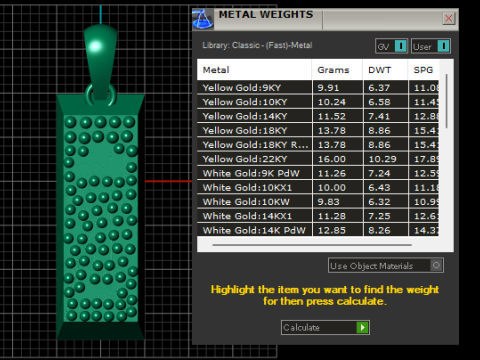
Task: Select the White Gold:14KX1 row
Action: click(318, 216)
